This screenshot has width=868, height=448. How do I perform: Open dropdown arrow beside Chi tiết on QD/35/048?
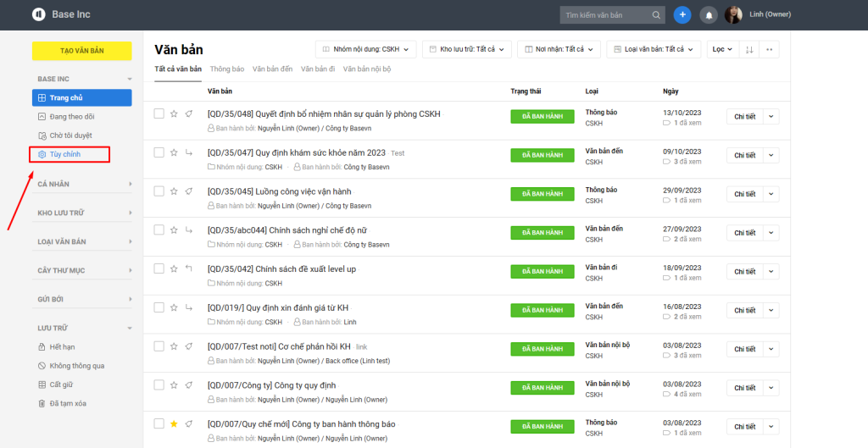[771, 117]
